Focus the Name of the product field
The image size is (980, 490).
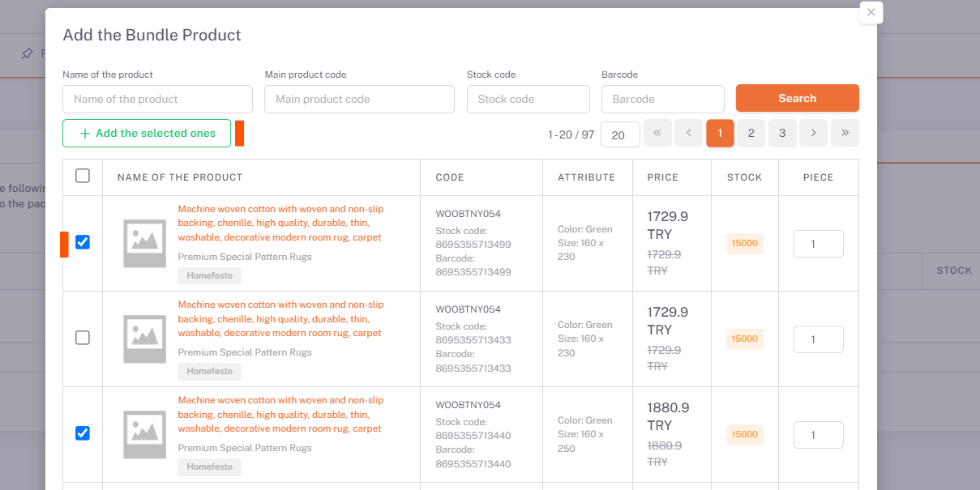click(157, 100)
